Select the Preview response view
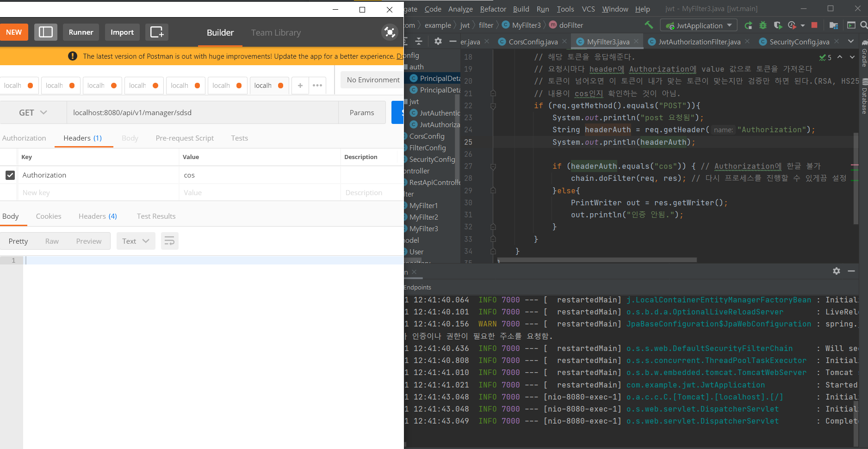Screen dimensions: 868x449 pyautogui.click(x=89, y=241)
